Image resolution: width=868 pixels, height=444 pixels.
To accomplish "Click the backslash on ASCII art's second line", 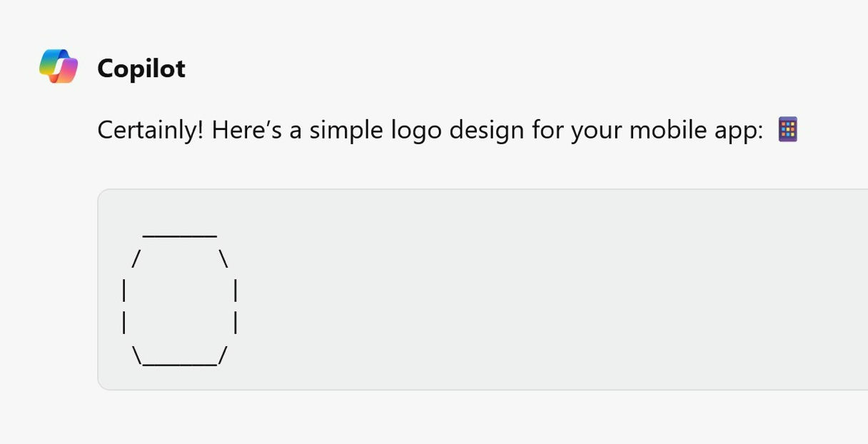I will tap(223, 258).
